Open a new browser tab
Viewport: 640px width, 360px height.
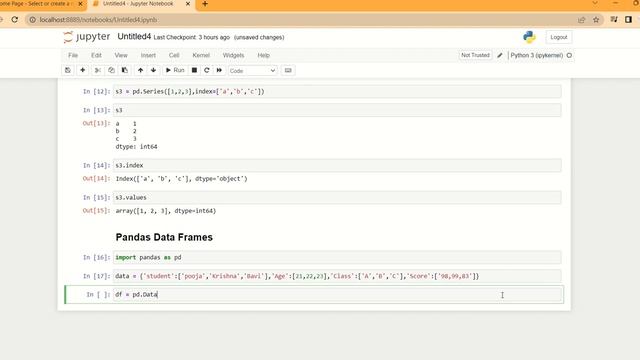pos(205,4)
